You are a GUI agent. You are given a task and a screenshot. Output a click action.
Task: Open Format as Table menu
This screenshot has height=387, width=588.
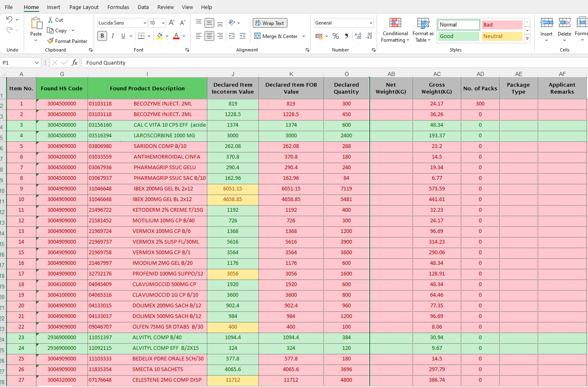click(x=423, y=30)
